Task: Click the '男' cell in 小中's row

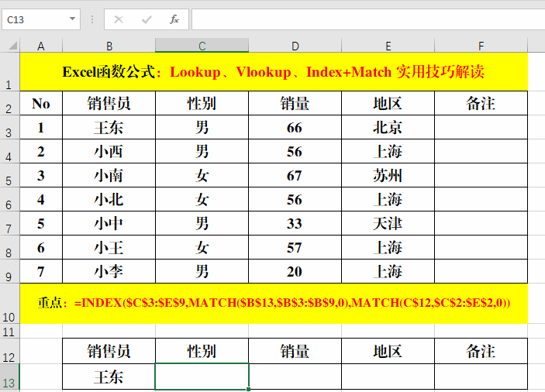Action: (x=202, y=223)
